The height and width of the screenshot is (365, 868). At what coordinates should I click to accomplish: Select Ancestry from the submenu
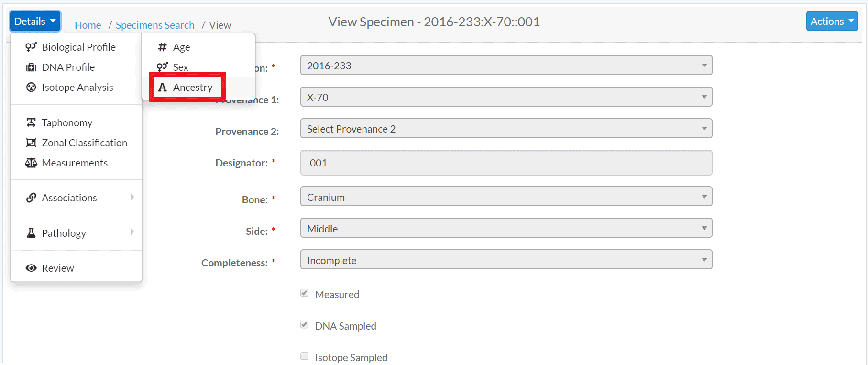[187, 87]
